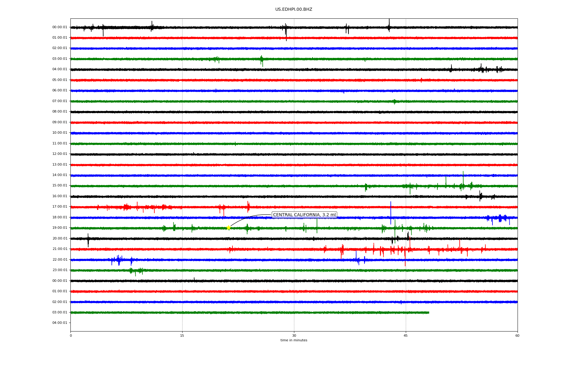Click the 13:00:01 row time label

coord(60,165)
